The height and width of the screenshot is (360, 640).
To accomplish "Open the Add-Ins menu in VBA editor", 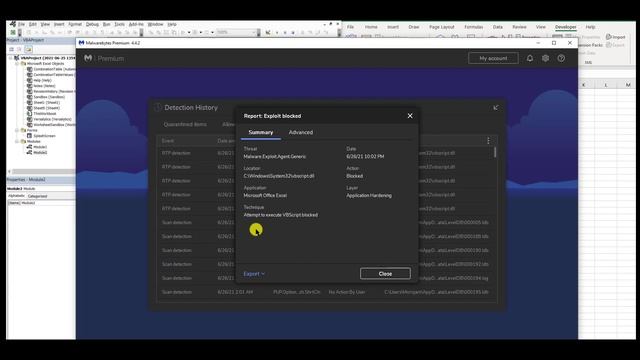I will pos(136,24).
